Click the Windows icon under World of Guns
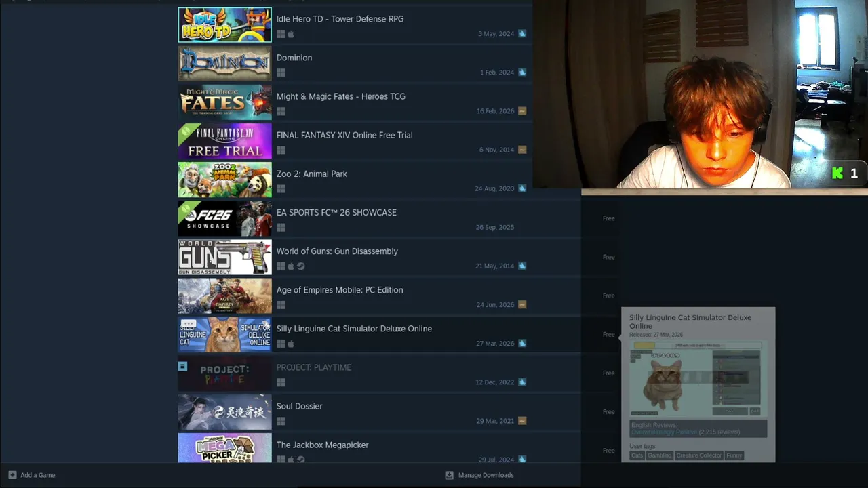868x488 pixels. (x=281, y=266)
